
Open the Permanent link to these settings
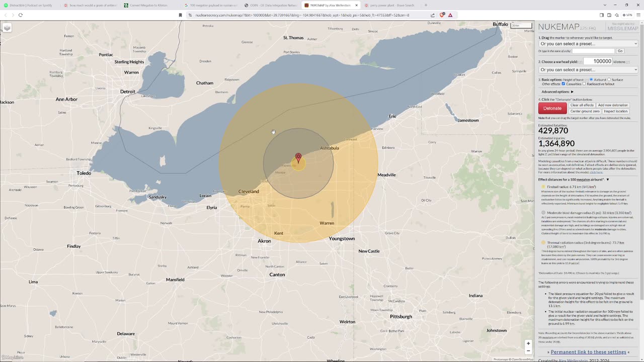(588, 352)
